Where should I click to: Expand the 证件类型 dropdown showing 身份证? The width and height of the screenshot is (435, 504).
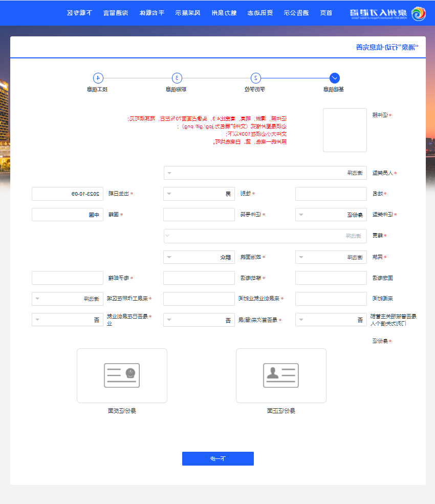(331, 215)
